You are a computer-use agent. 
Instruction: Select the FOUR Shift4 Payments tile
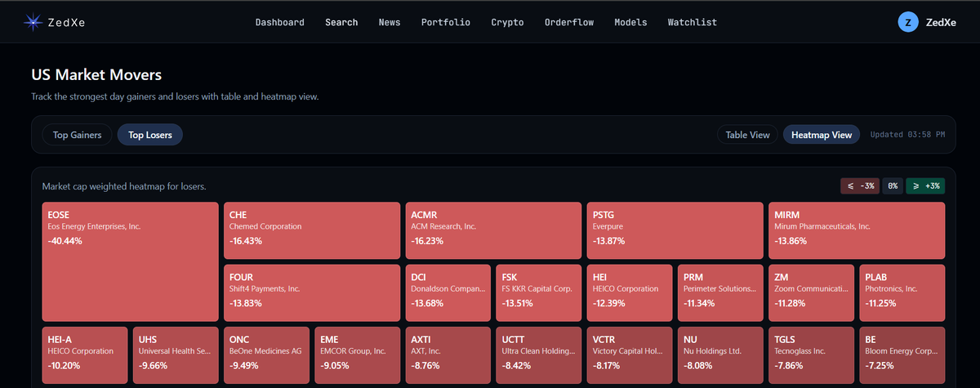coord(312,292)
